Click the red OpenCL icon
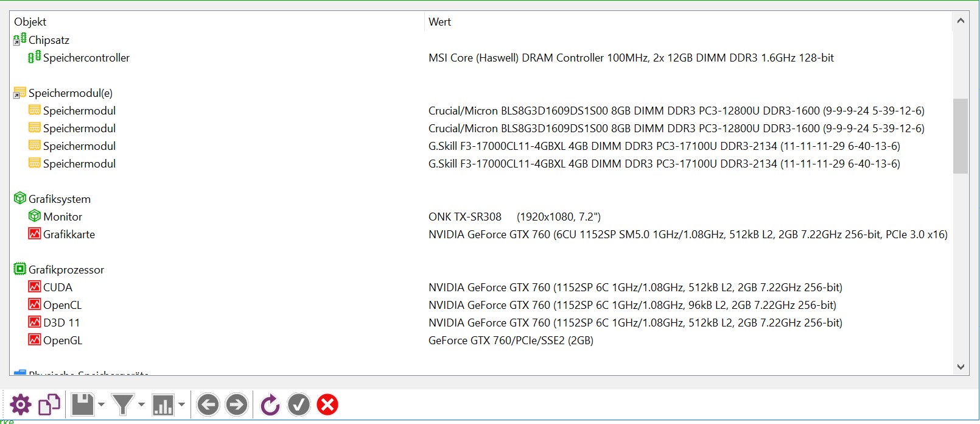The height and width of the screenshot is (424, 980). pyautogui.click(x=35, y=305)
